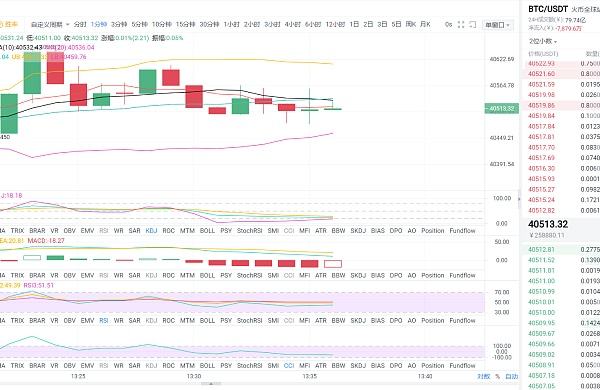Viewport: 600px width, 390px height.
Task: Choose SAR in the CCI indicator row
Action: coord(134,366)
